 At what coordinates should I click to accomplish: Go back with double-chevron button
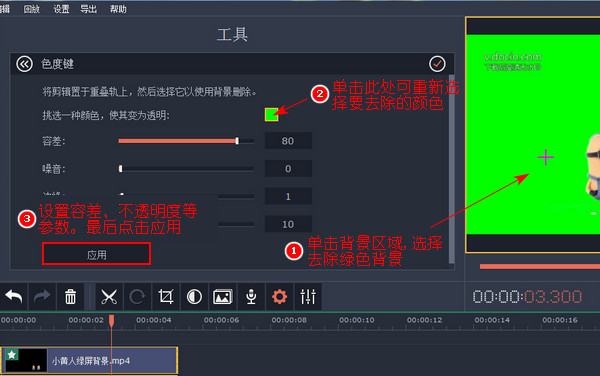click(x=24, y=64)
